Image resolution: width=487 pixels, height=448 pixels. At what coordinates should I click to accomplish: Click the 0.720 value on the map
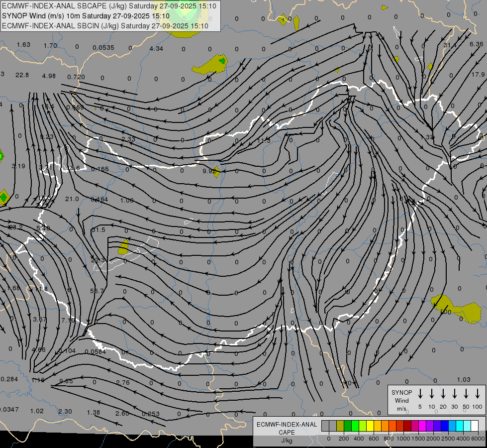tap(76, 77)
